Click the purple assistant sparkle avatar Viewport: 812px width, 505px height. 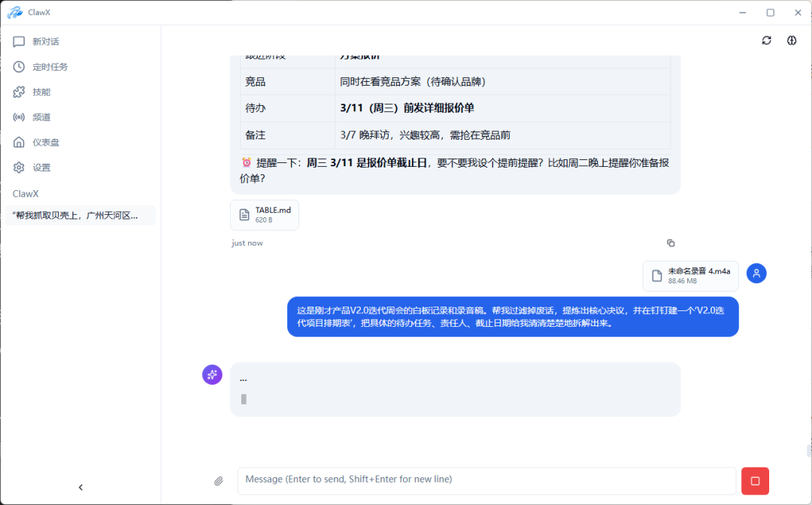(212, 374)
